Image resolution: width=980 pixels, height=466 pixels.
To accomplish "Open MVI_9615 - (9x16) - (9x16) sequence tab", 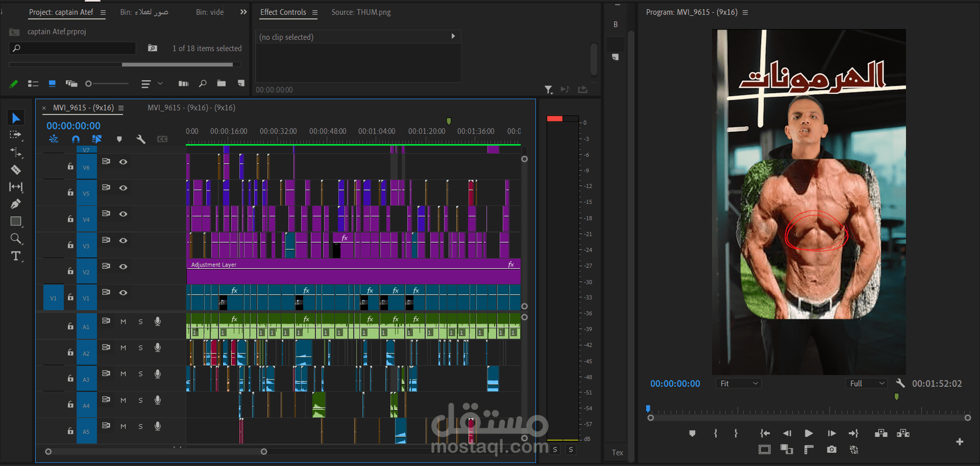I will [191, 108].
